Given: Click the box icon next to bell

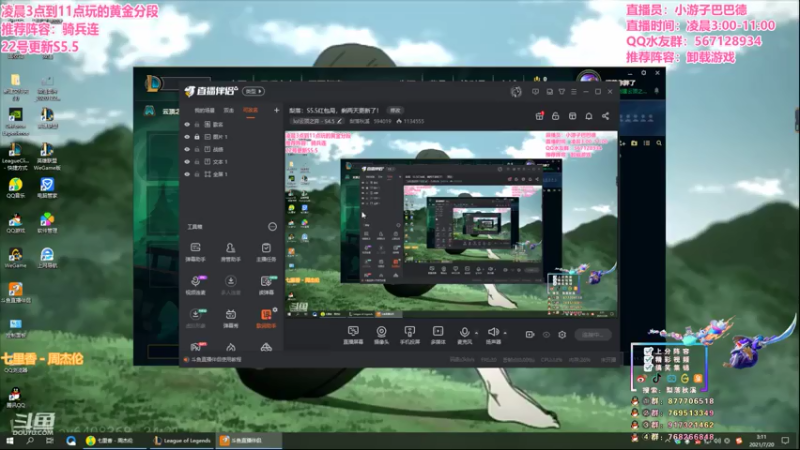Looking at the screenshot, I should [x=572, y=116].
